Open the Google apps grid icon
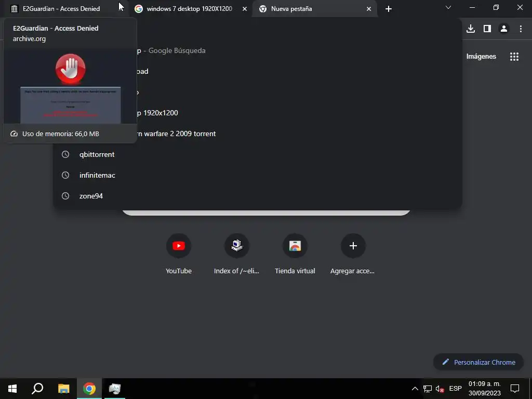 click(x=514, y=57)
